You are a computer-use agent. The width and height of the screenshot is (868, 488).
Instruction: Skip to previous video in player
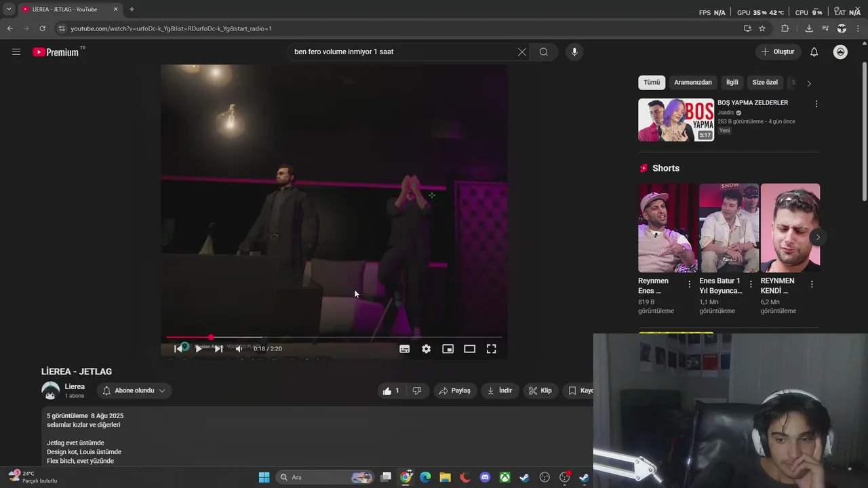point(178,348)
